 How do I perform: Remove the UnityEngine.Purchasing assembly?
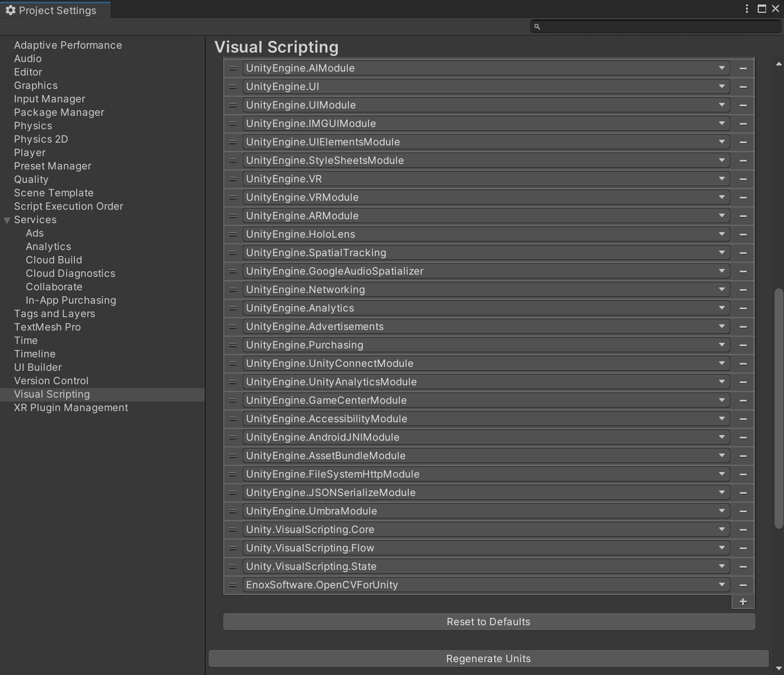(x=743, y=345)
